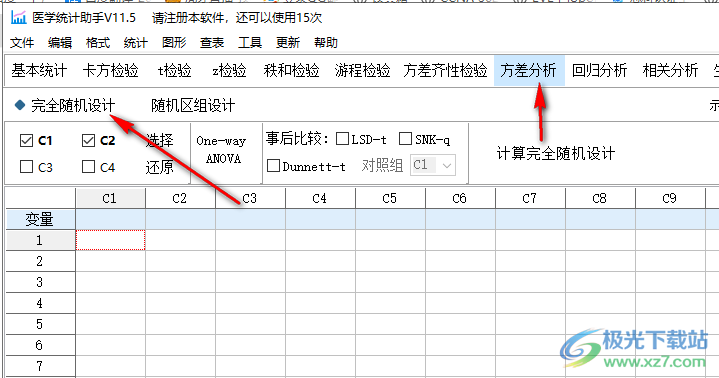Open the 工具 menu
Viewport: 719px width, 378px height.
(250, 43)
